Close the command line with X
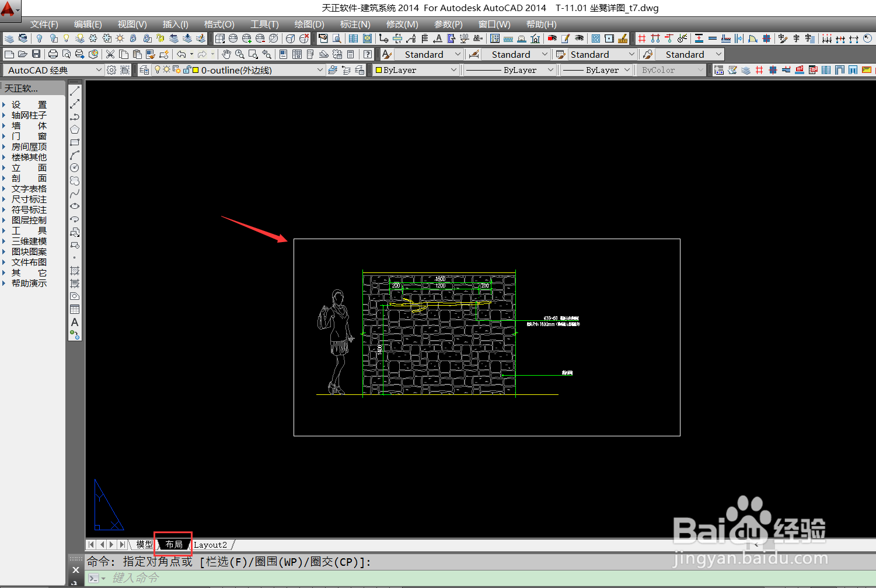Image resolution: width=876 pixels, height=588 pixels. click(x=75, y=570)
